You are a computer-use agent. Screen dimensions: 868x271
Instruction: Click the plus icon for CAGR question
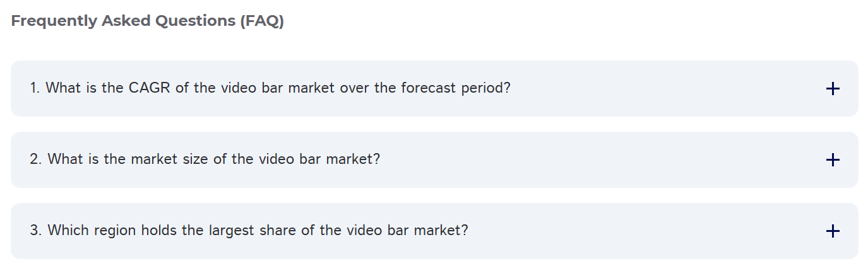pos(833,89)
